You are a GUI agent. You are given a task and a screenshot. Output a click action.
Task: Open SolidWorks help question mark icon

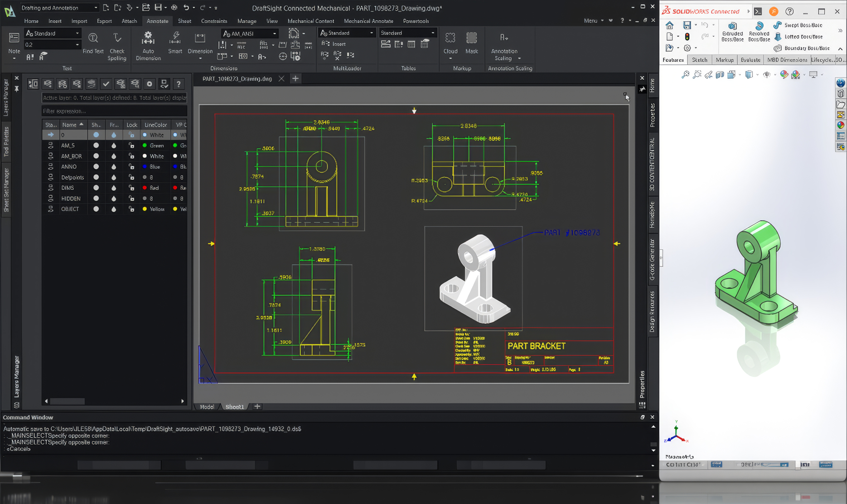tap(790, 11)
